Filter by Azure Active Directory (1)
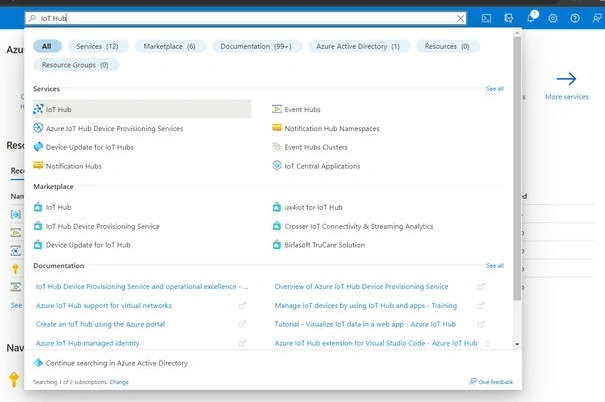This screenshot has height=402, width=605. 358,46
